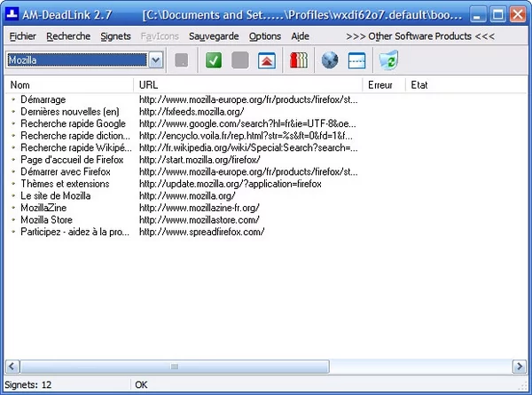This screenshot has height=395, width=532.
Task: Open the Fichier menu
Action: point(23,36)
